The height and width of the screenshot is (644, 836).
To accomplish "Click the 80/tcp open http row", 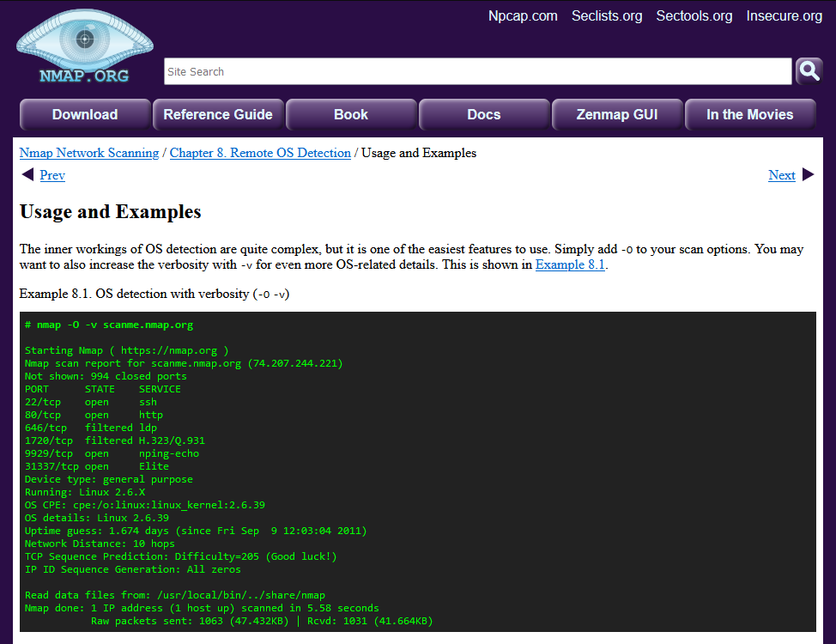I will pos(94,415).
